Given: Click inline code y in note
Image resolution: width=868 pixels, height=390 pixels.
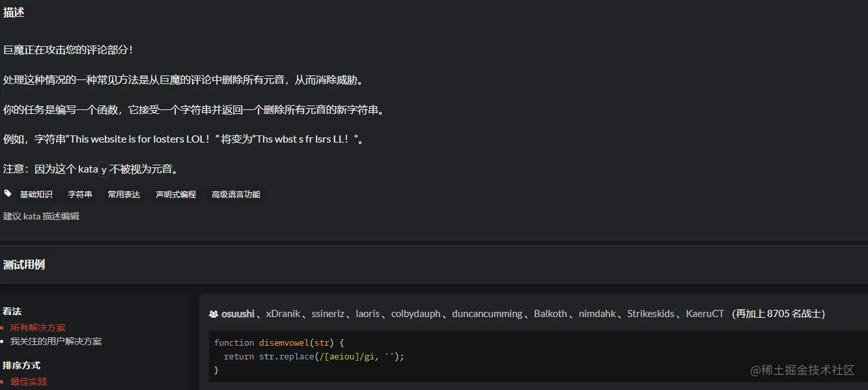Looking at the screenshot, I should (104, 170).
